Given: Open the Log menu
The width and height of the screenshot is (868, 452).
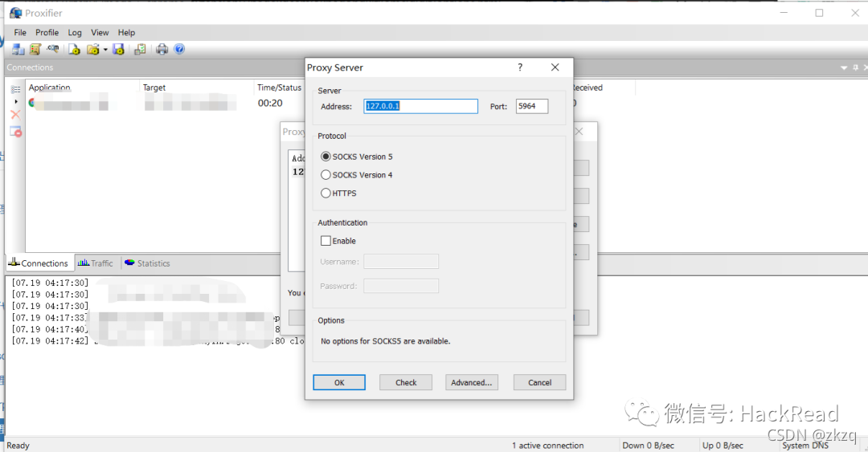Looking at the screenshot, I should (x=75, y=33).
